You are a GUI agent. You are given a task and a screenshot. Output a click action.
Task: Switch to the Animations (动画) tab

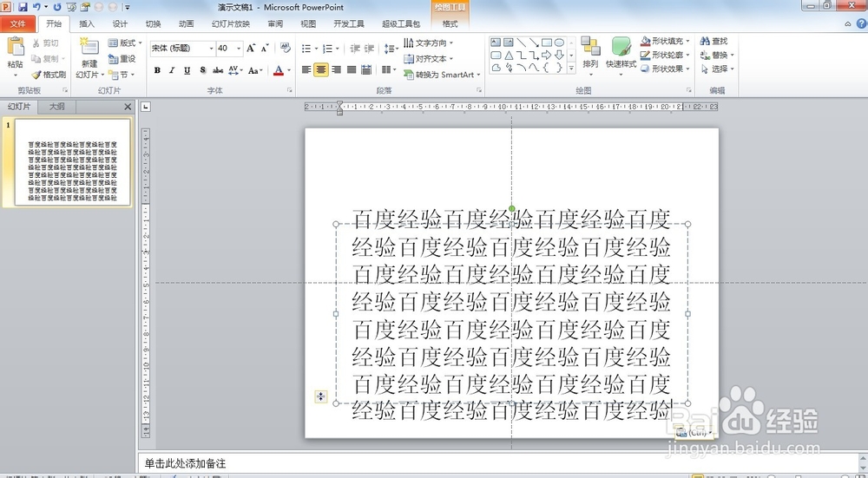tap(187, 23)
